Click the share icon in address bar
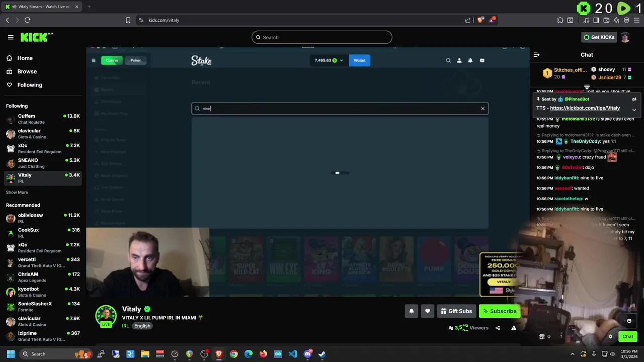The width and height of the screenshot is (644, 362). tap(467, 20)
